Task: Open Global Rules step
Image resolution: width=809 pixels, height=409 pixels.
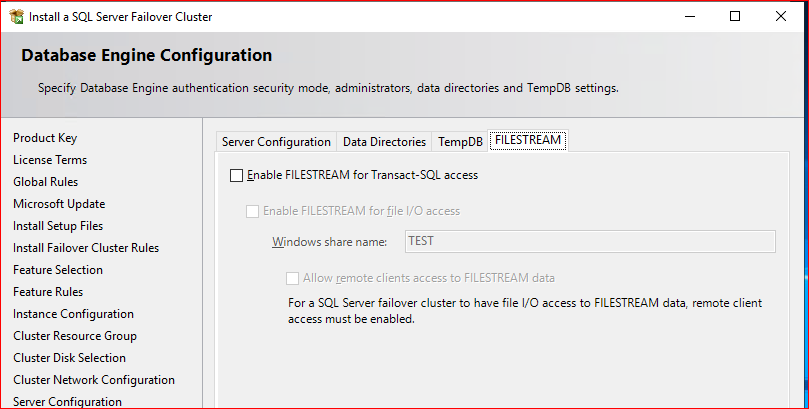Action: [x=45, y=182]
